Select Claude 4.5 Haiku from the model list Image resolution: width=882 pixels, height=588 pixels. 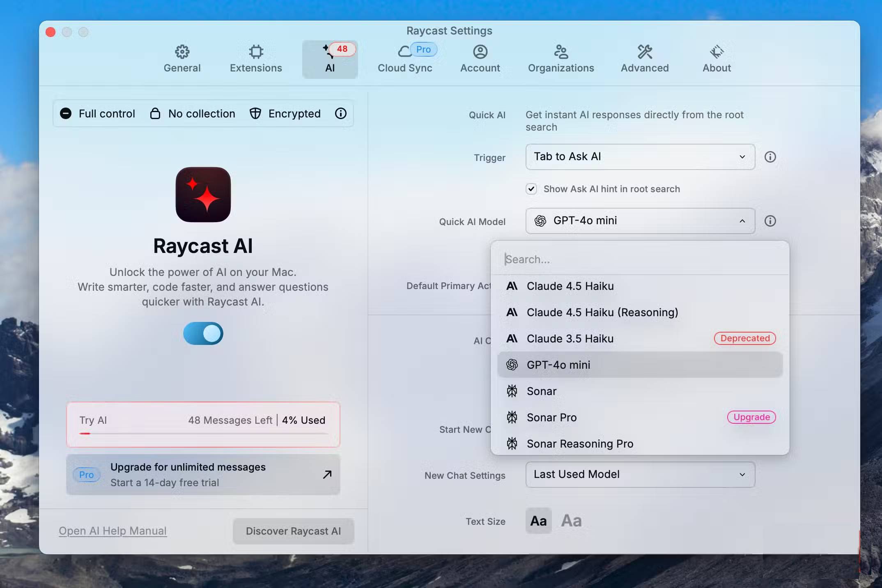click(x=570, y=286)
